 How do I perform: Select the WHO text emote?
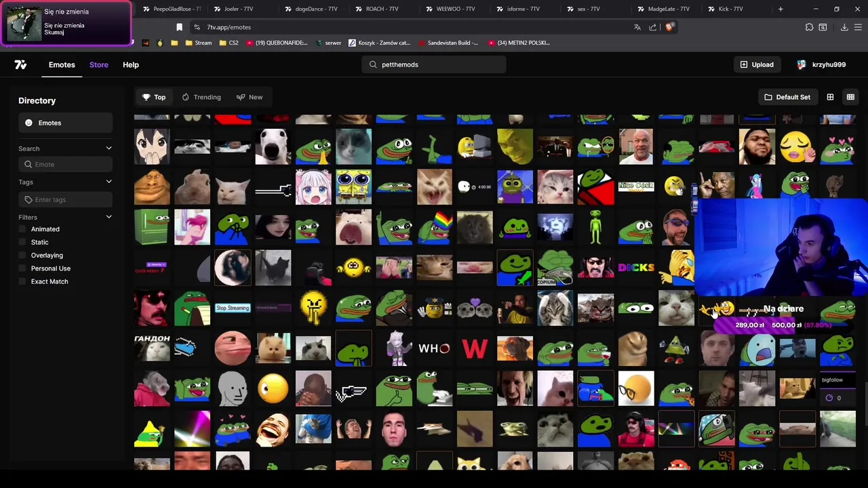click(434, 348)
